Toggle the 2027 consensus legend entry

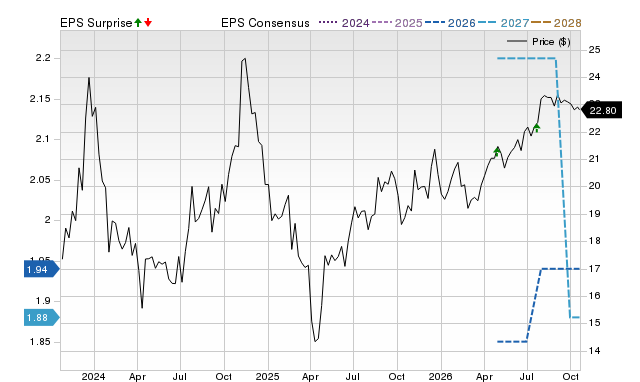pyautogui.click(x=503, y=23)
